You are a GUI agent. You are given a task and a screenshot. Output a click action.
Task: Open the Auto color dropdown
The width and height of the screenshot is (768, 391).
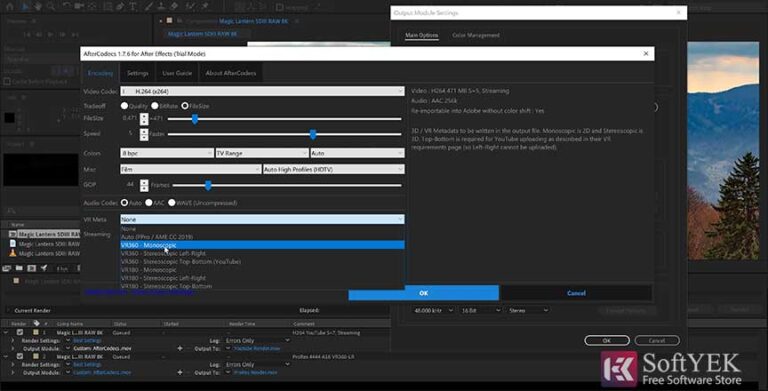(x=357, y=153)
